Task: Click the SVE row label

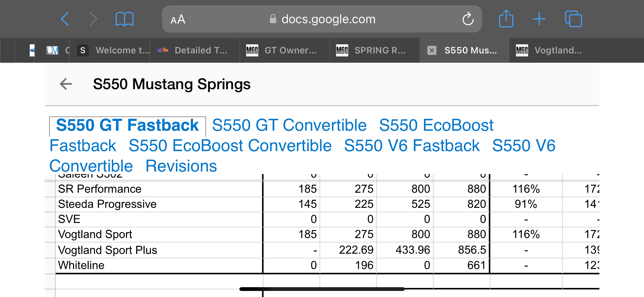Action: coord(69,219)
